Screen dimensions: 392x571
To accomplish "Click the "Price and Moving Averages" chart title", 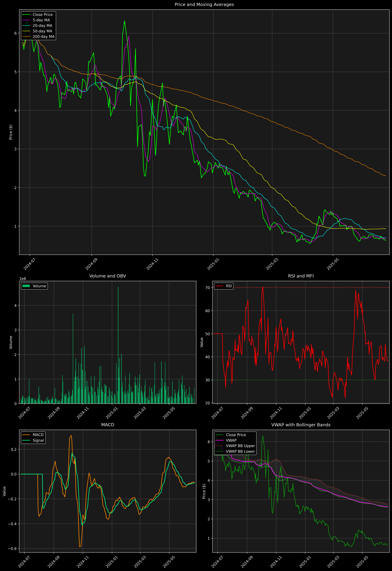I will pos(204,4).
